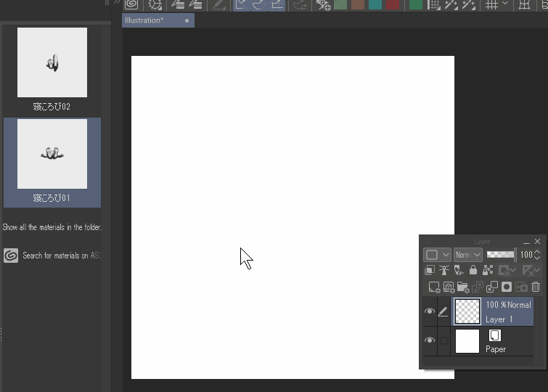Click the dotted selection grid toolbar icon
The width and height of the screenshot is (548, 392).
point(434,4)
